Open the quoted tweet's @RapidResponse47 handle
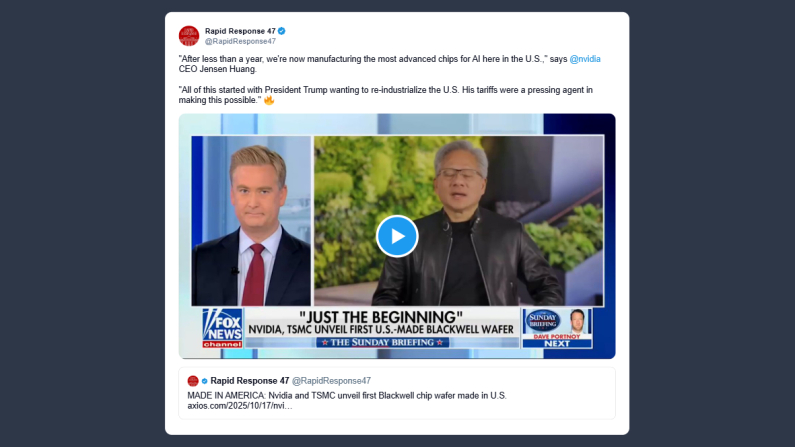The image size is (795, 447). (331, 381)
